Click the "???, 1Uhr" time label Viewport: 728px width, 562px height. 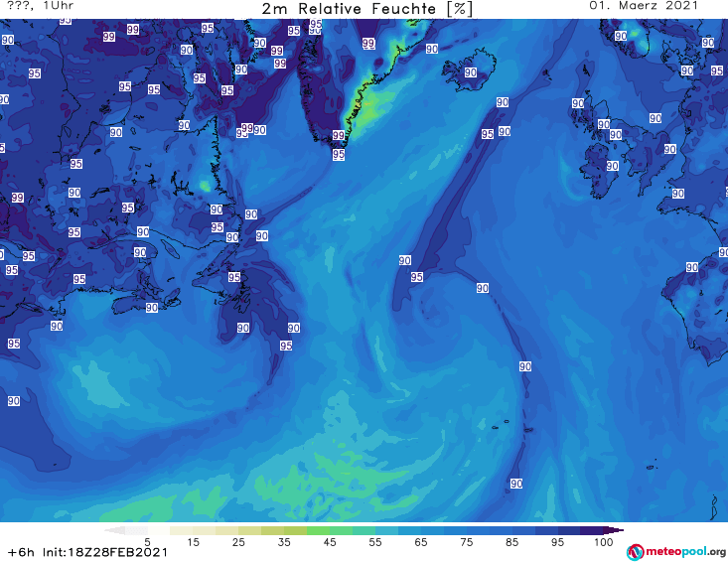(x=40, y=6)
